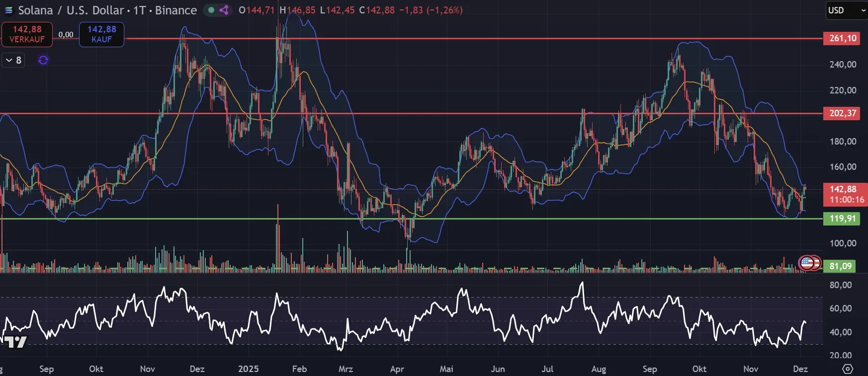Select the green 119,91 support level label
The image size is (868, 376).
coord(842,219)
